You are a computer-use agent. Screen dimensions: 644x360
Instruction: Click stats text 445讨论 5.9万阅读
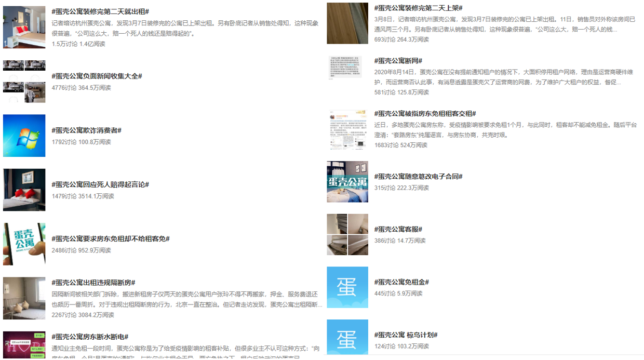click(398, 294)
